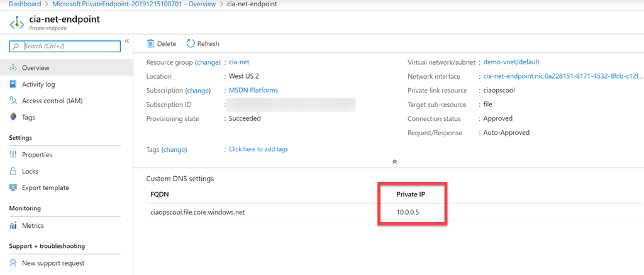The height and width of the screenshot is (275, 644).
Task: Select the Tags icon in sidebar
Action: pyautogui.click(x=14, y=117)
